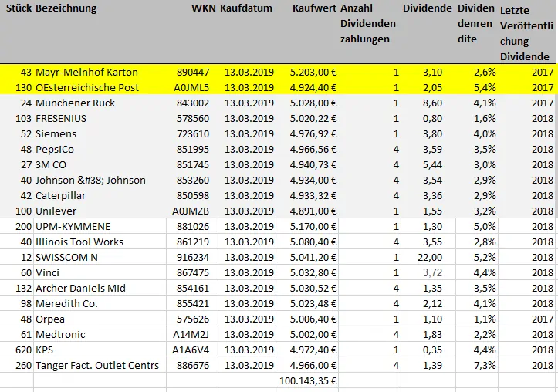
Task: Click the Dividendenrendite column header
Action: point(476,23)
